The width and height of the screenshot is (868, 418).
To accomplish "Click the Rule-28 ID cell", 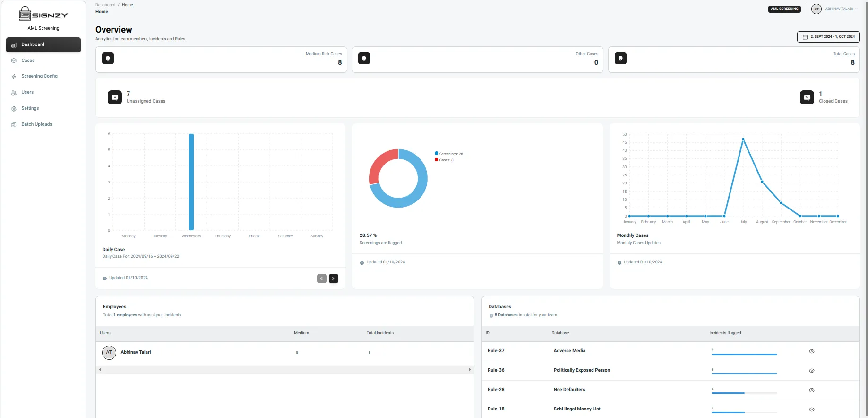I will point(496,390).
